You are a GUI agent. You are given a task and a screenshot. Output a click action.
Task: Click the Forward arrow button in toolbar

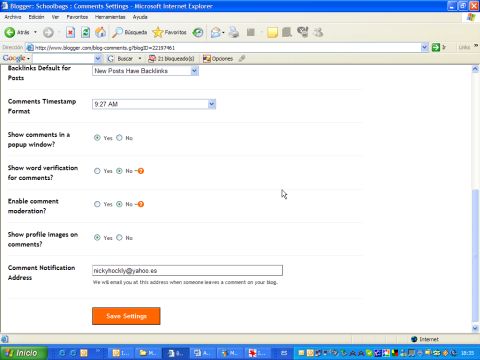(48, 32)
